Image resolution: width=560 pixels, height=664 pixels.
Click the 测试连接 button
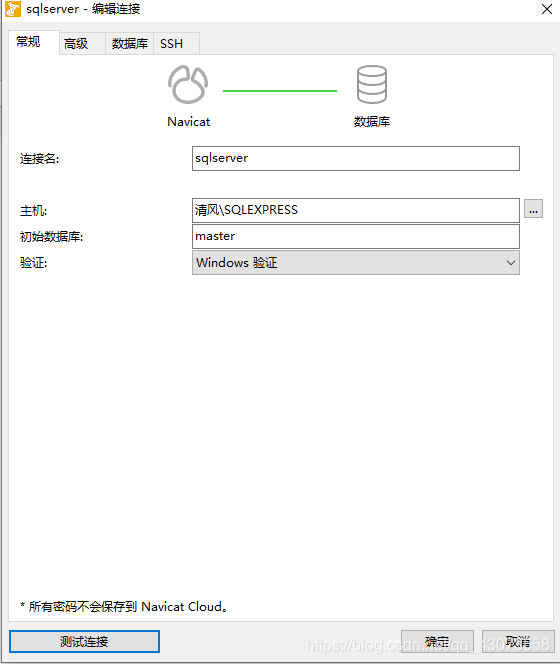[84, 641]
